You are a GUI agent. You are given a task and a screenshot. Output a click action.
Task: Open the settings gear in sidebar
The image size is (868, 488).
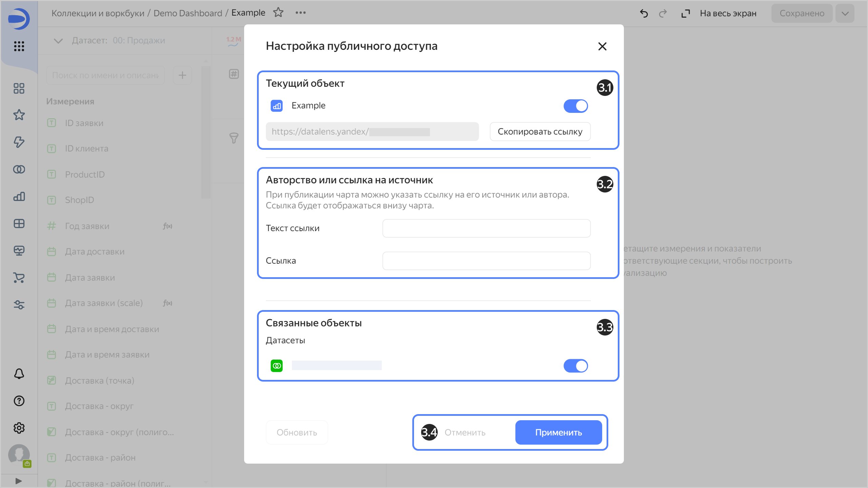(19, 428)
